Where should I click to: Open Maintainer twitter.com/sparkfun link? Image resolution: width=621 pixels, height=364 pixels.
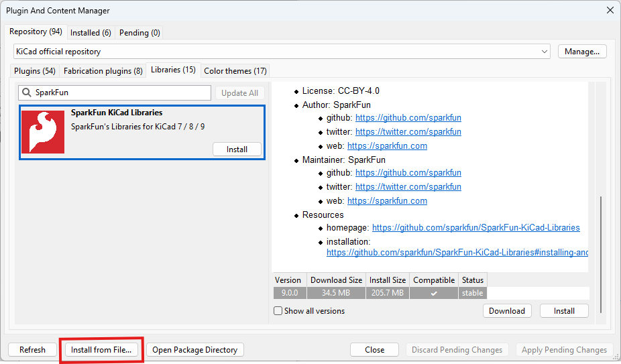408,186
